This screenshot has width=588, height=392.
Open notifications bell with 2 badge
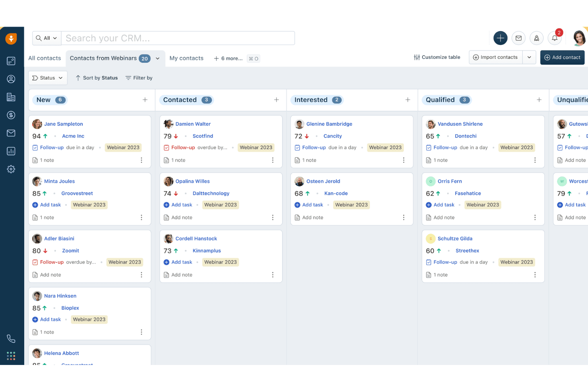click(555, 38)
